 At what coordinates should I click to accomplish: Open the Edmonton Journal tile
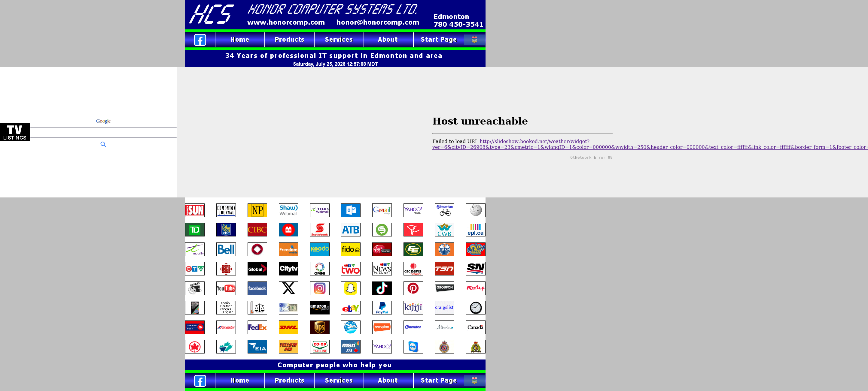pos(226,210)
